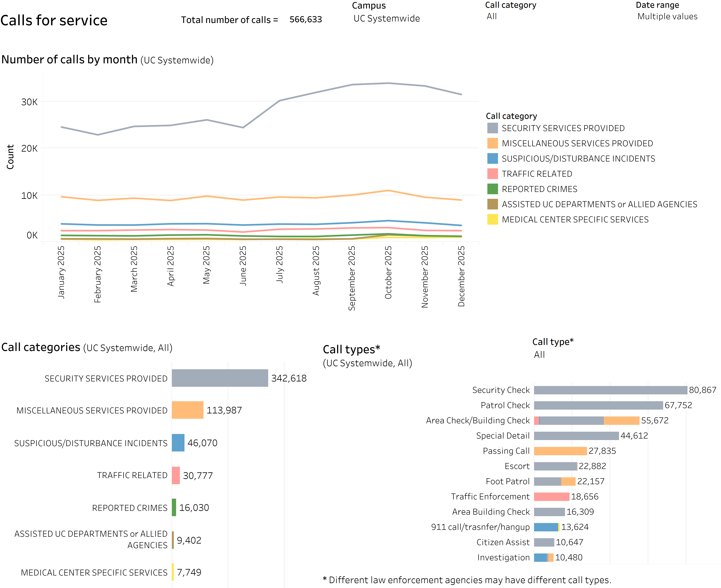Image resolution: width=721 pixels, height=588 pixels.
Task: Click the Area Building Check bar
Action: [x=549, y=512]
